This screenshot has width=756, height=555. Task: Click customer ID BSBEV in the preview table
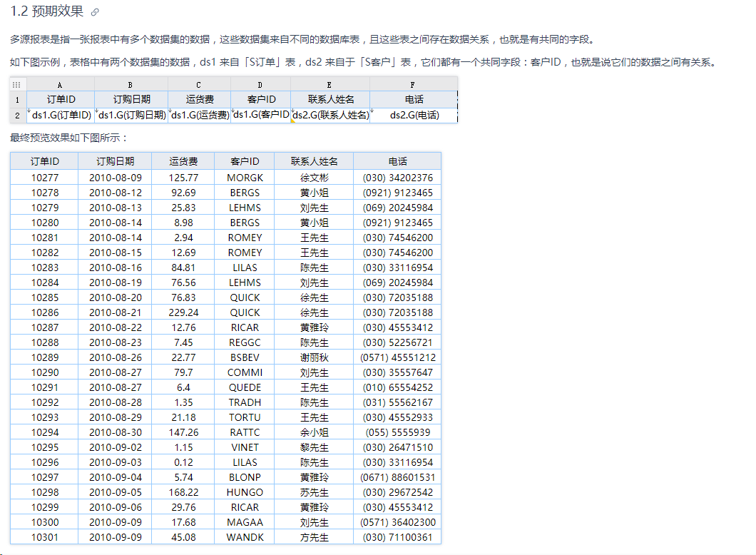click(245, 357)
